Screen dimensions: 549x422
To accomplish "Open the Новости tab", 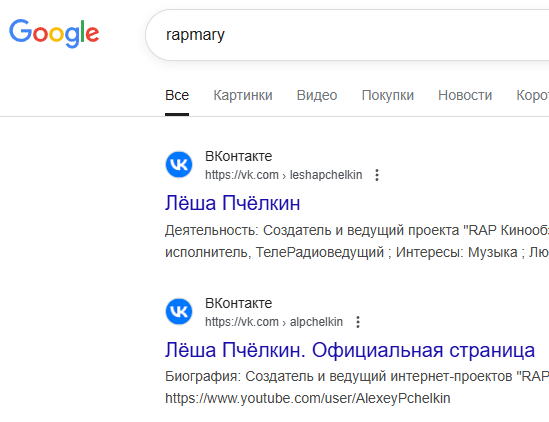I will [x=465, y=96].
